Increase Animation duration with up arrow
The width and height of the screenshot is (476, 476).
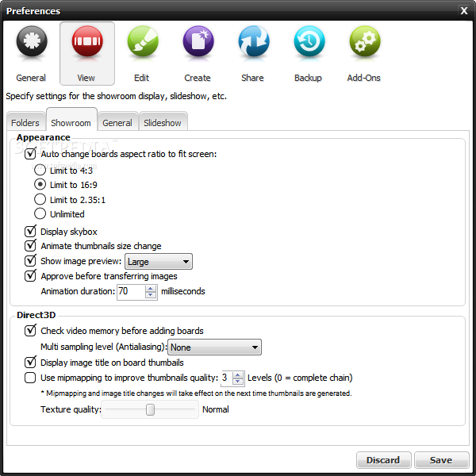pyautogui.click(x=151, y=289)
